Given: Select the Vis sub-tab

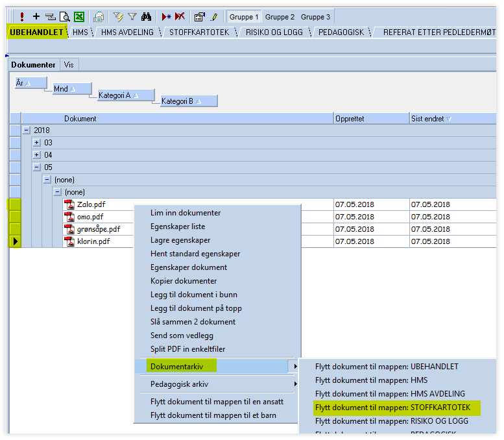Looking at the screenshot, I should [x=69, y=65].
